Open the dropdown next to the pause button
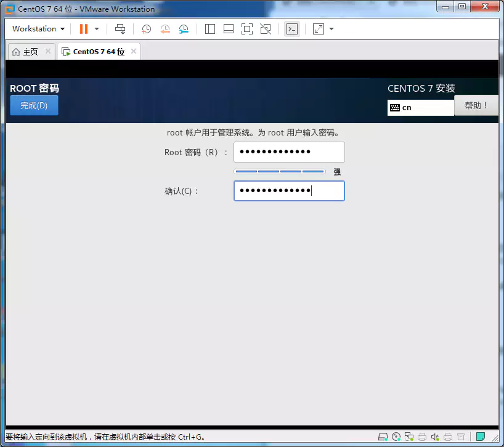 (96, 29)
